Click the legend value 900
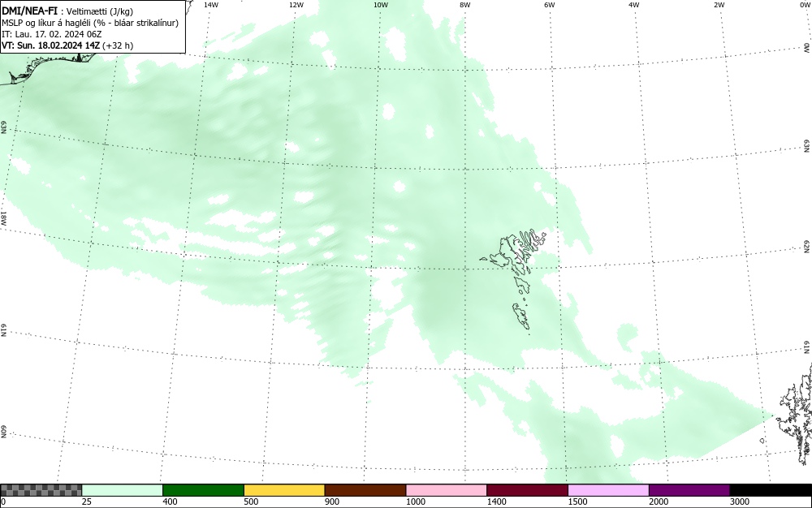 [332, 502]
